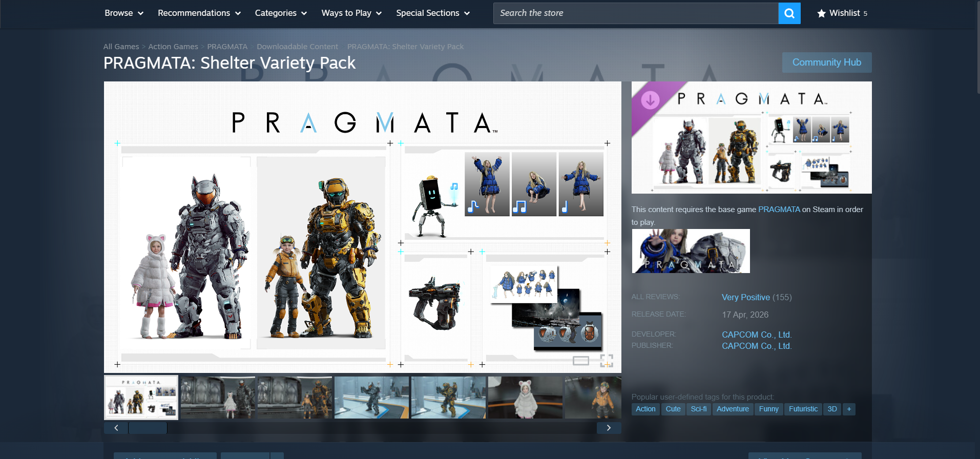The width and height of the screenshot is (980, 459).
Task: Click the thumbnail strip scrollbar handle
Action: (148, 428)
